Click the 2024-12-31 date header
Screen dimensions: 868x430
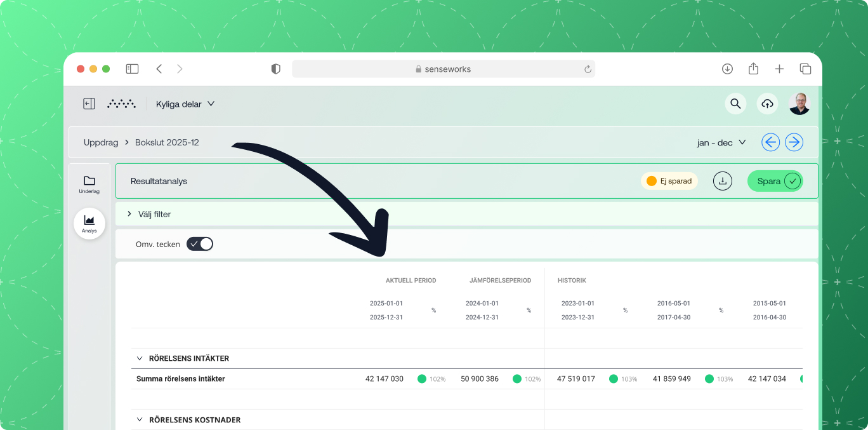click(482, 317)
